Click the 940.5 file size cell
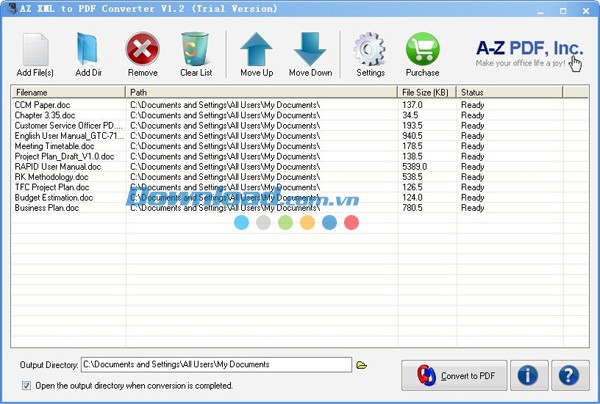The width and height of the screenshot is (600, 404). click(412, 136)
